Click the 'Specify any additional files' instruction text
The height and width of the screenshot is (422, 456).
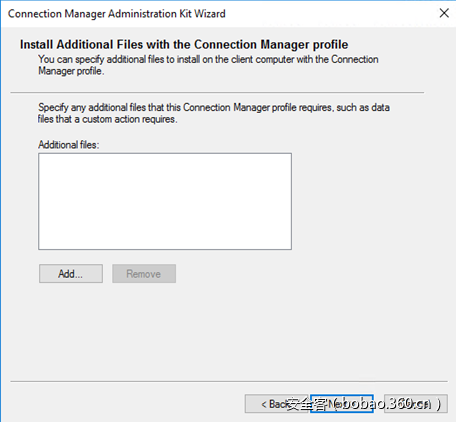tap(213, 113)
